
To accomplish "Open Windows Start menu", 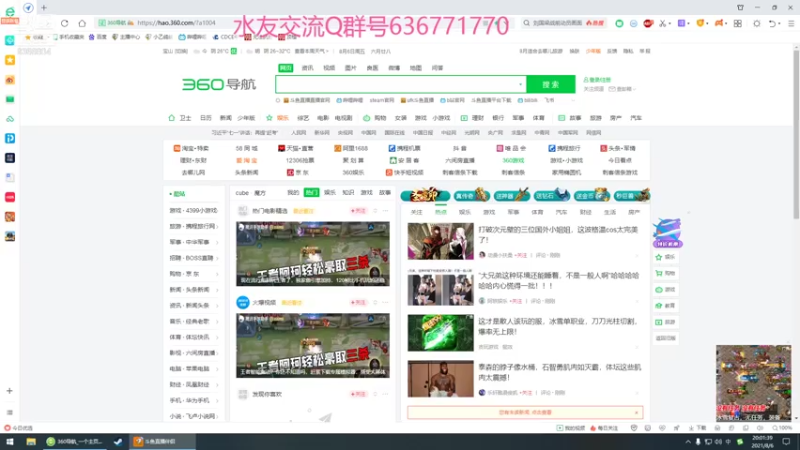I will [10, 442].
